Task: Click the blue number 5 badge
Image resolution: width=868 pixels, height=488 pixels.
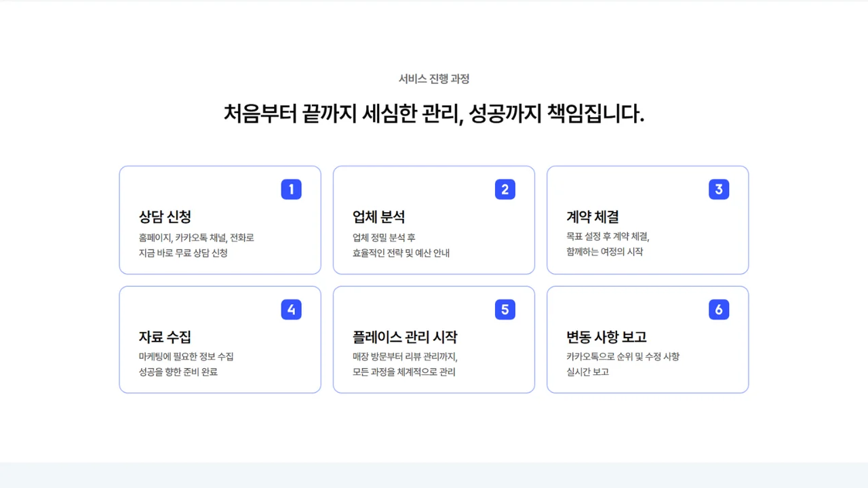Action: (505, 310)
